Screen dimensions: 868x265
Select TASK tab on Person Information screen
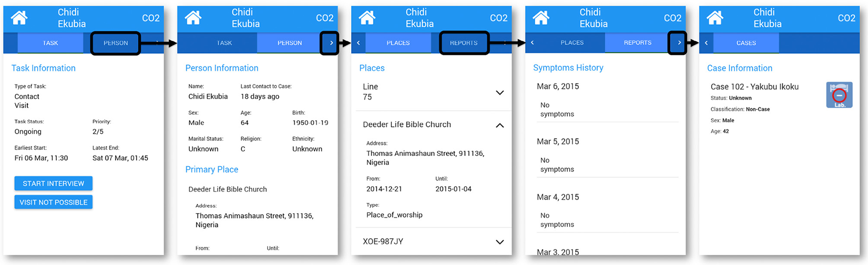pyautogui.click(x=224, y=43)
